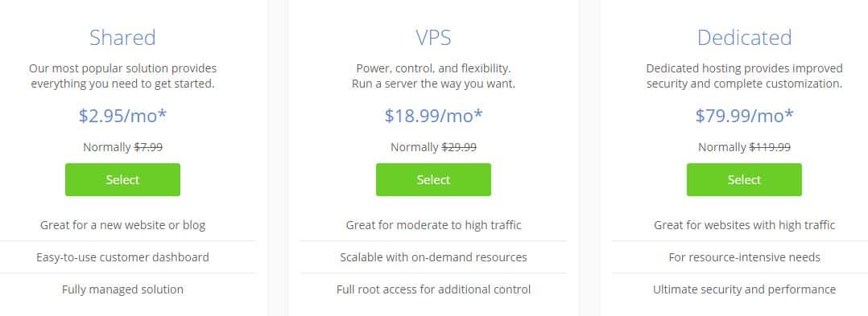
Task: Click 'Scalable with on-demand resources' feature
Action: point(433,257)
